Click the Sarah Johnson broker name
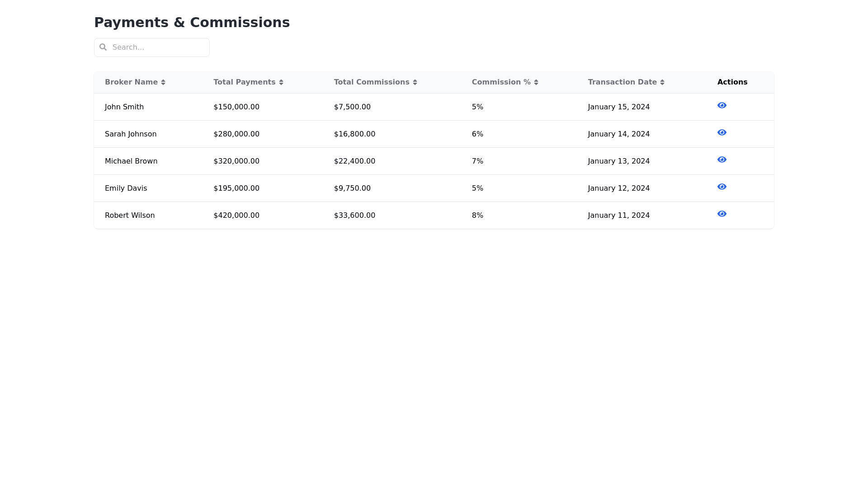 [131, 134]
